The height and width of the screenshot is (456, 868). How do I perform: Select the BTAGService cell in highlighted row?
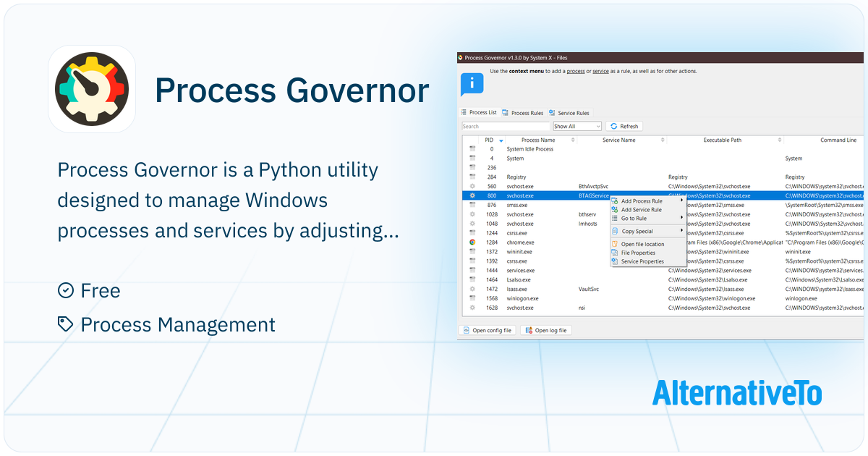pyautogui.click(x=594, y=195)
